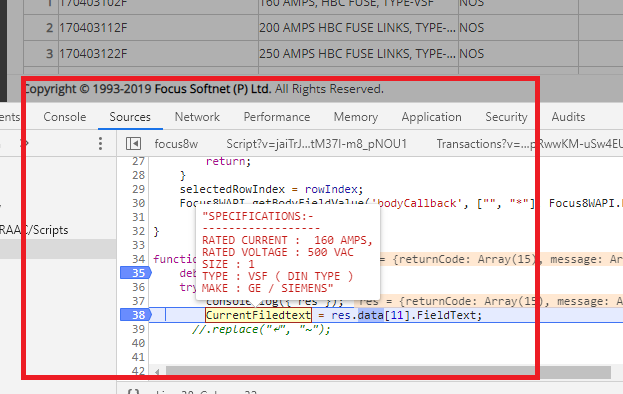Toggle breakpoint on line 35

136,273
